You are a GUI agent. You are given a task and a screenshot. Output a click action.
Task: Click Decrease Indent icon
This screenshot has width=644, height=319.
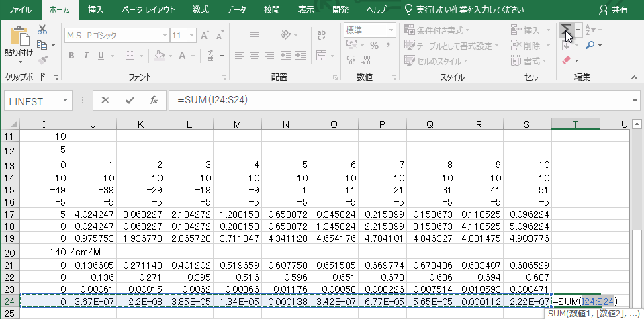(x=286, y=56)
